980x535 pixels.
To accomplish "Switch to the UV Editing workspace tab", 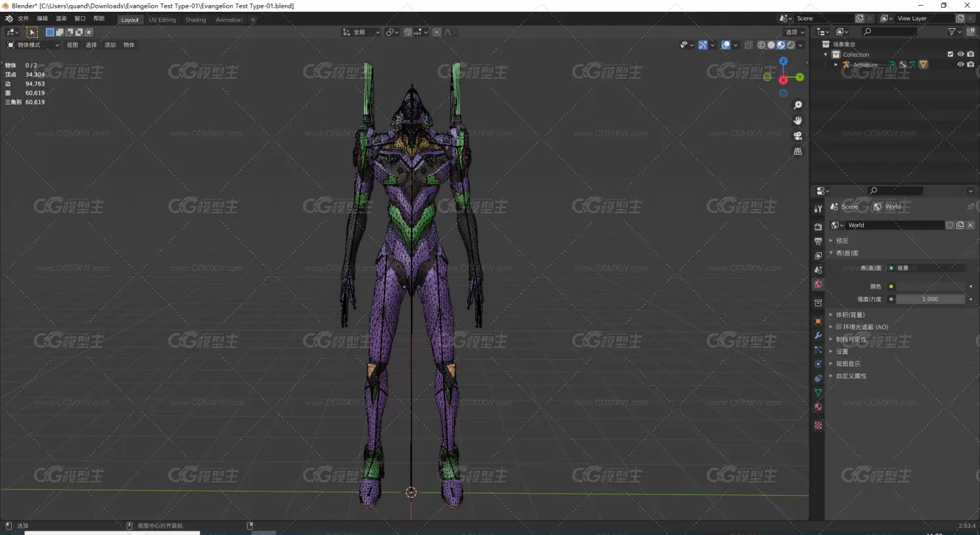I will 162,20.
